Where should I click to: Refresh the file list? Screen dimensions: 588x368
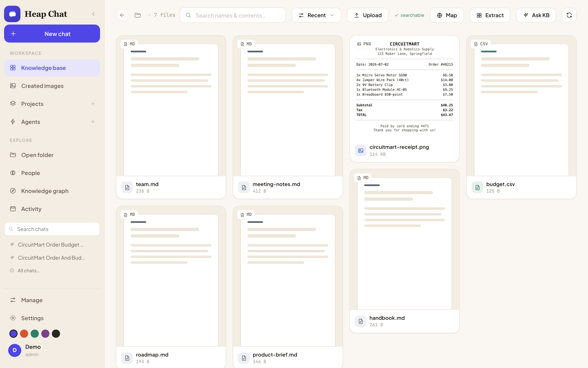569,15
